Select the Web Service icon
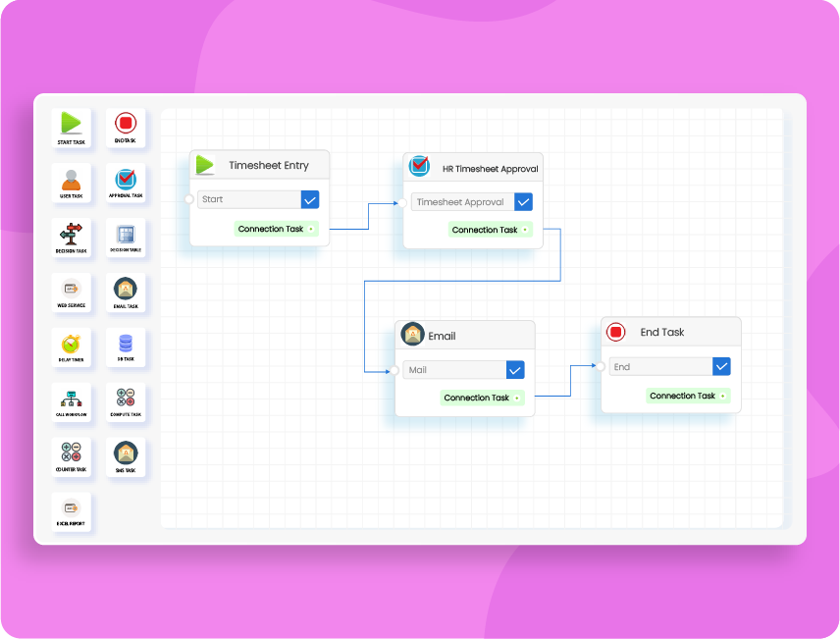This screenshot has height=639, width=840. 72,290
